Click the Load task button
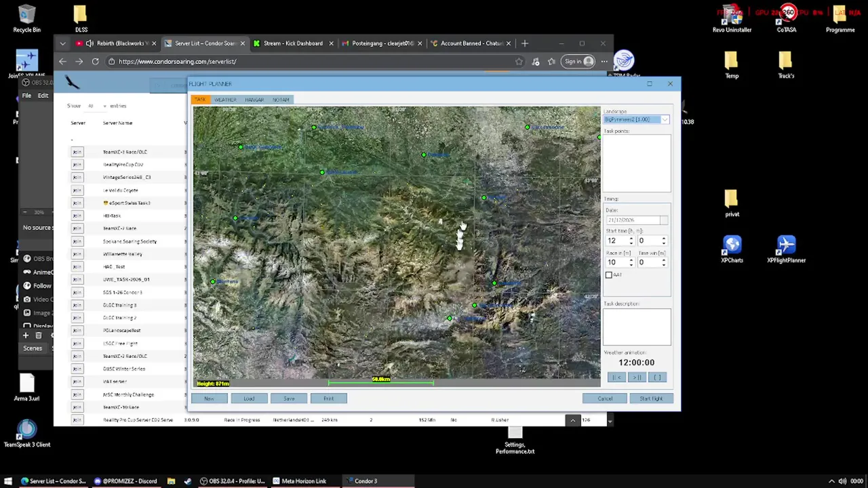Viewport: 868px width, 488px height. pos(249,399)
